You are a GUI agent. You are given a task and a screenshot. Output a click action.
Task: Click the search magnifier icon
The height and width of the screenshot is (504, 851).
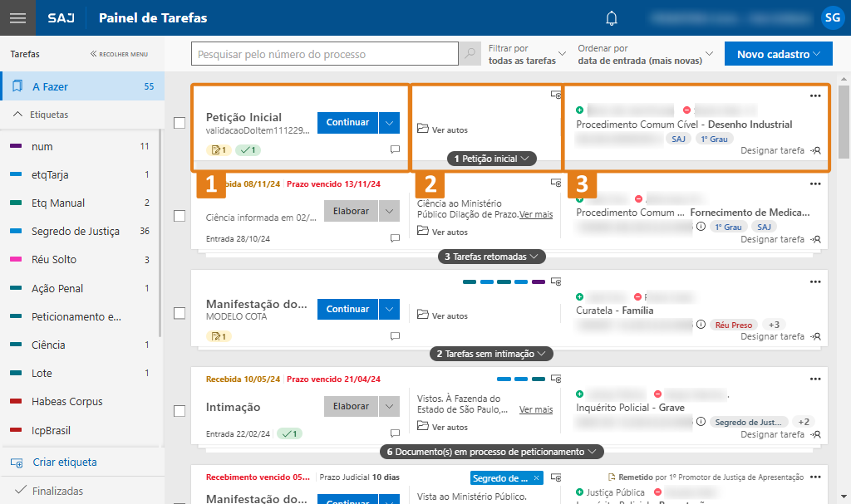(470, 55)
